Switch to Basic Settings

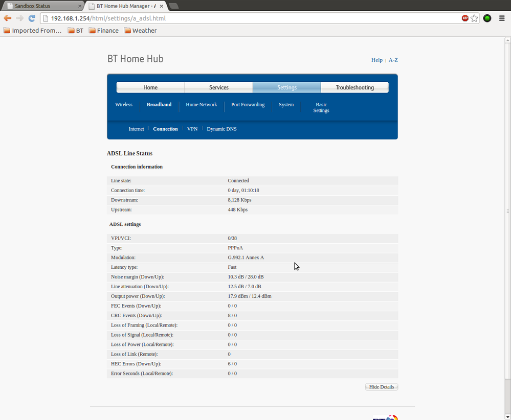click(x=321, y=107)
